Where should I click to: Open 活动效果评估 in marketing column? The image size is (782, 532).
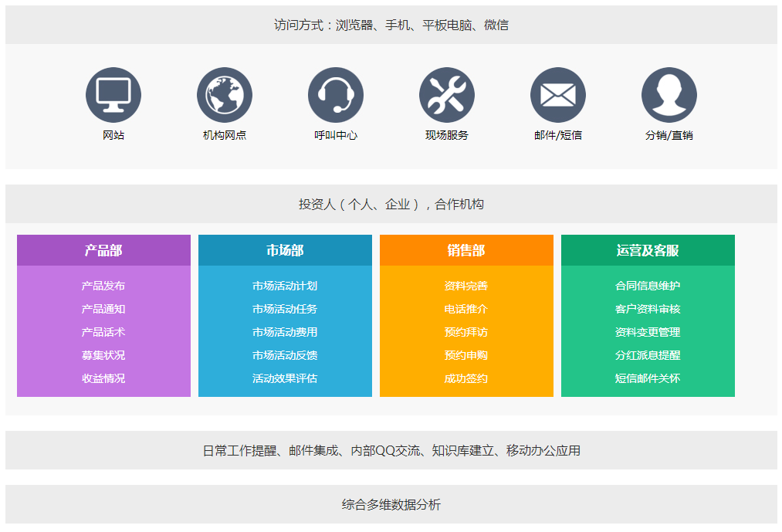pyautogui.click(x=285, y=378)
